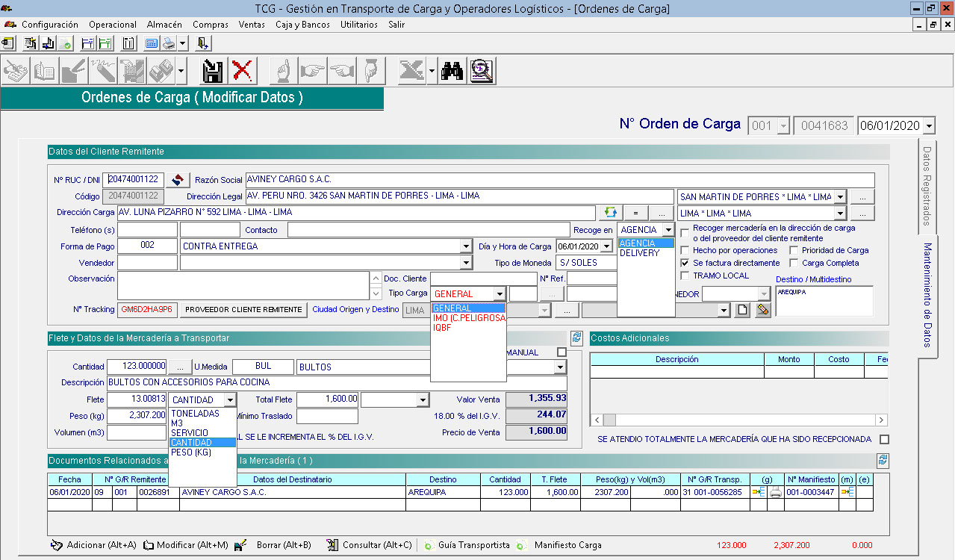Click the save floppy disk icon
The height and width of the screenshot is (560, 955).
pyautogui.click(x=213, y=71)
